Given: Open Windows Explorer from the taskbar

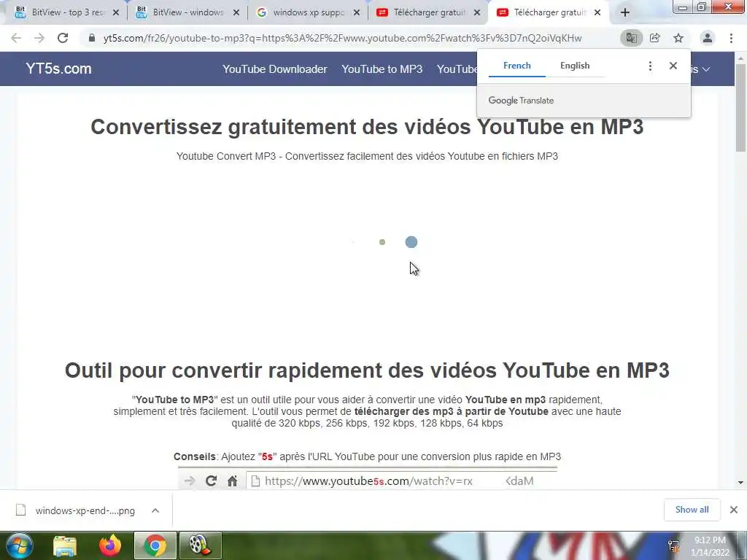Looking at the screenshot, I should pos(65,545).
